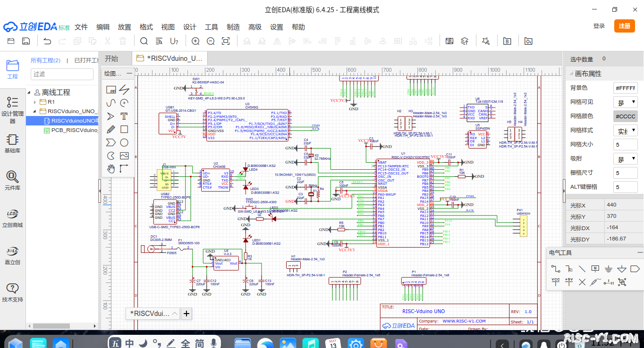Place a GND net flag

point(609,269)
